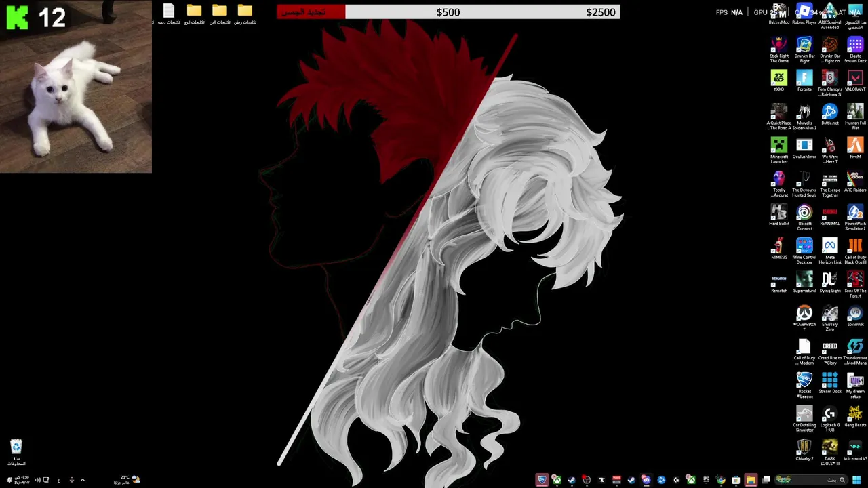Viewport: 868px width, 488px height.
Task: Select Sons Of The Forest icon
Action: [855, 285]
